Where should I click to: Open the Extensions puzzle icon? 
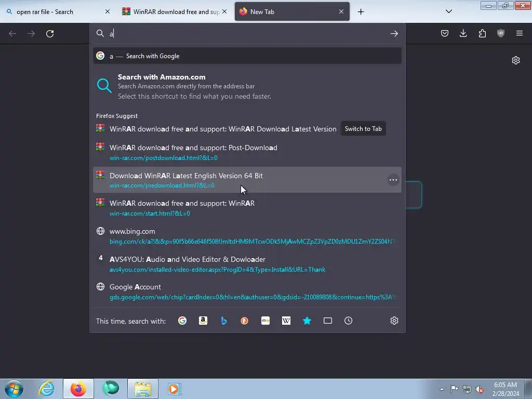tap(482, 33)
